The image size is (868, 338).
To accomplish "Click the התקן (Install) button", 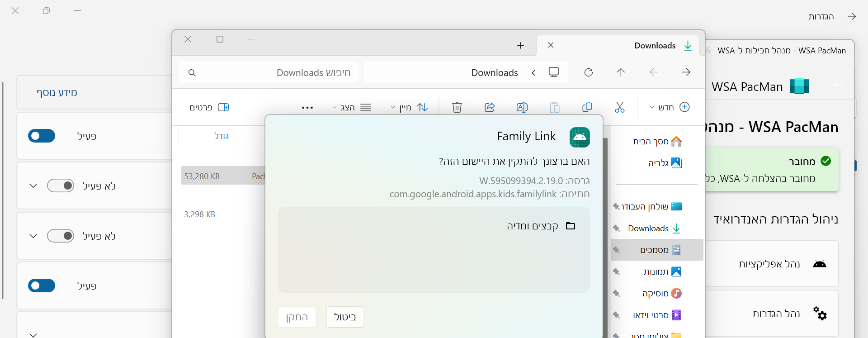I will (x=297, y=317).
